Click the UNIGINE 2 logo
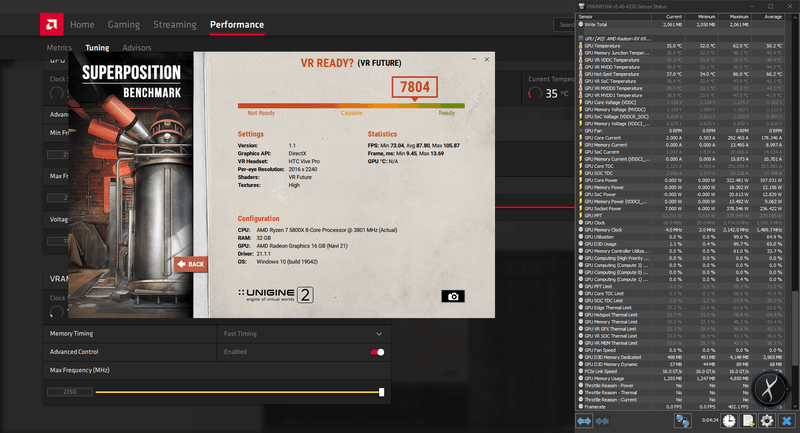The width and height of the screenshot is (800, 433). tap(276, 294)
